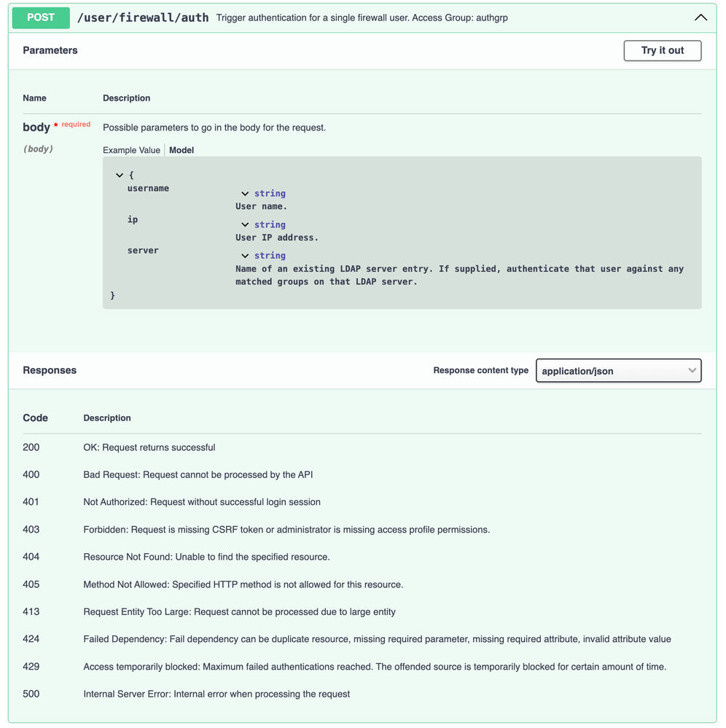Click the server field in the model
The width and height of the screenshot is (726, 728).
[x=143, y=251]
